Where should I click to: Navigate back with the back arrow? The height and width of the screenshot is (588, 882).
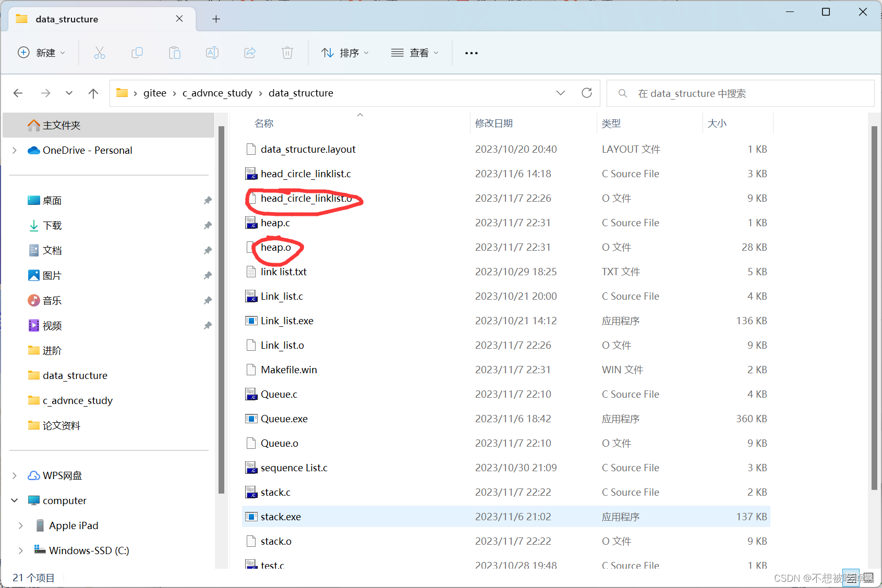click(18, 93)
